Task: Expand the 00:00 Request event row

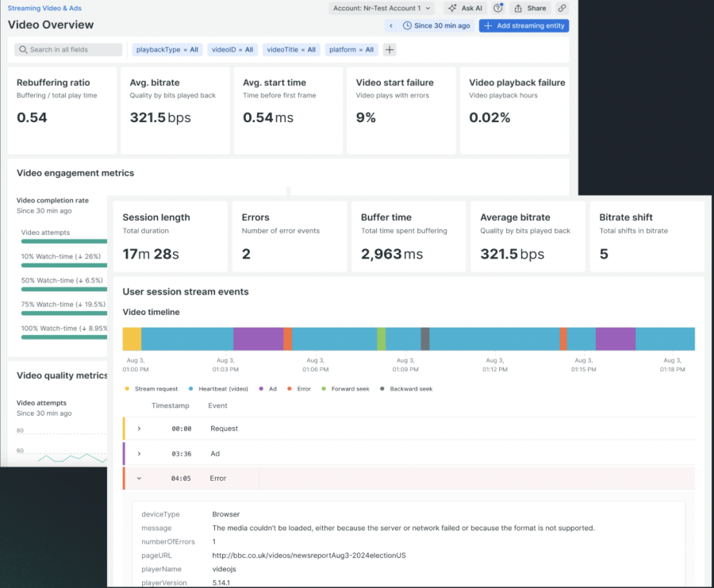Action: click(x=139, y=429)
